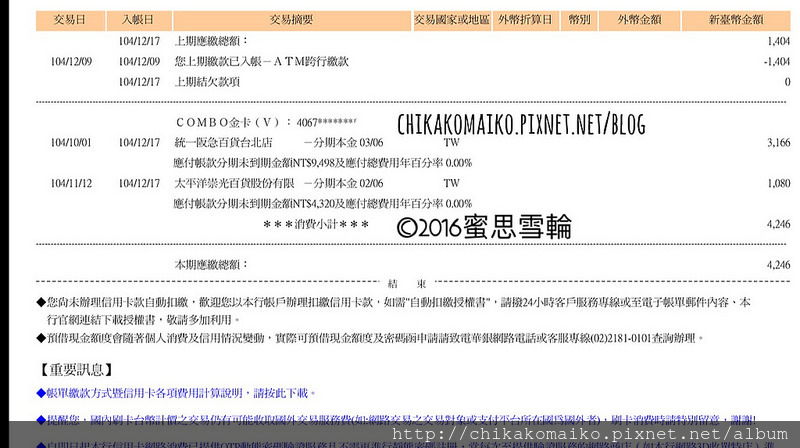Viewport: 800px width, 448px height.
Task: Select the NT$9,498 unpaid installment note line
Action: 322,163
